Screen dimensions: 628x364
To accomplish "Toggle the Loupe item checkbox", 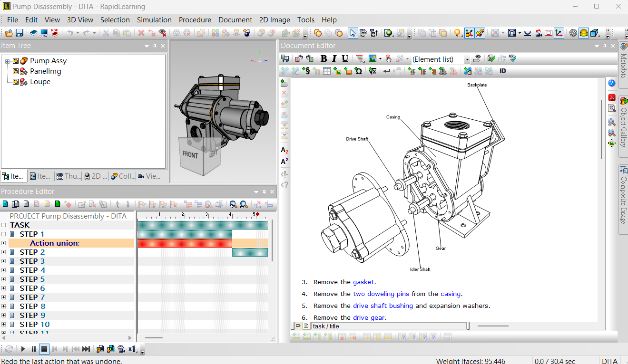I will (16, 82).
